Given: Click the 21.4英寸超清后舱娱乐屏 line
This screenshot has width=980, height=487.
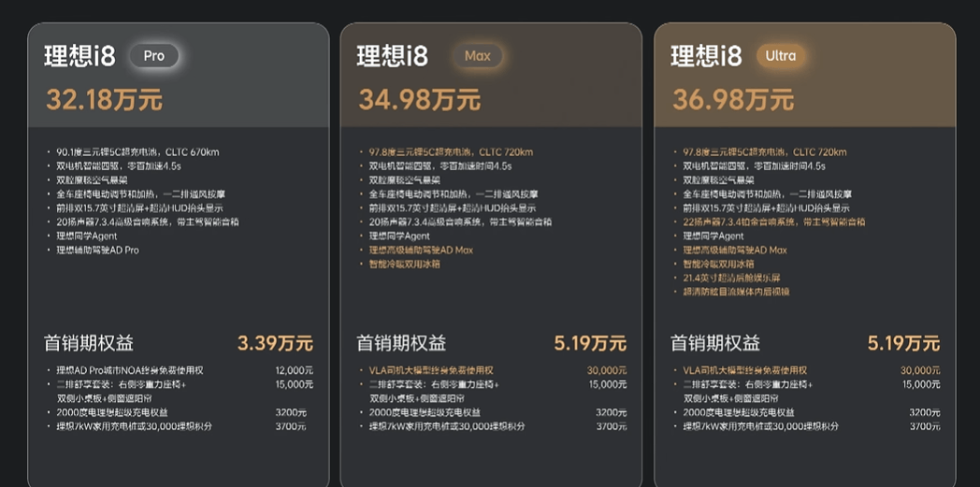Looking at the screenshot, I should click(731, 278).
